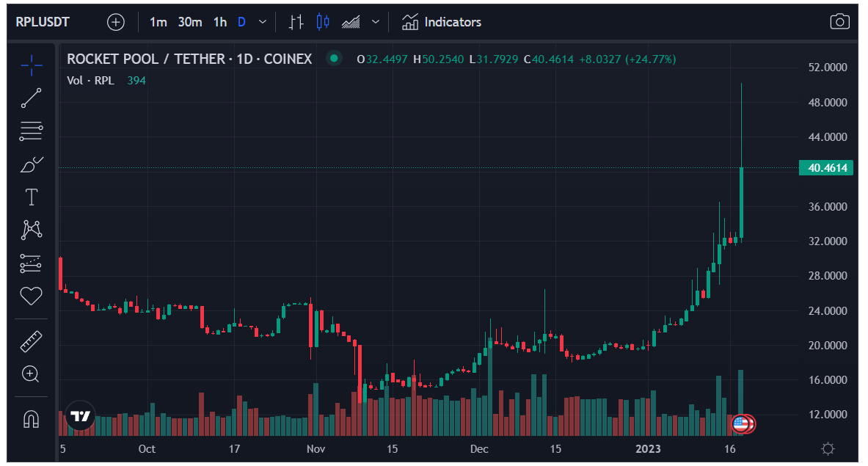The image size is (868, 466).
Task: Select the trend line drawing tool
Action: [x=31, y=98]
